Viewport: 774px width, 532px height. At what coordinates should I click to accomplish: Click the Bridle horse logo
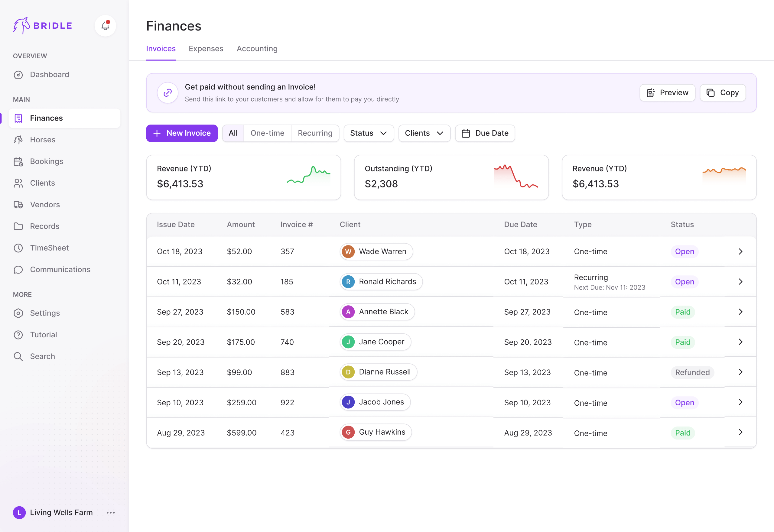pyautogui.click(x=21, y=26)
